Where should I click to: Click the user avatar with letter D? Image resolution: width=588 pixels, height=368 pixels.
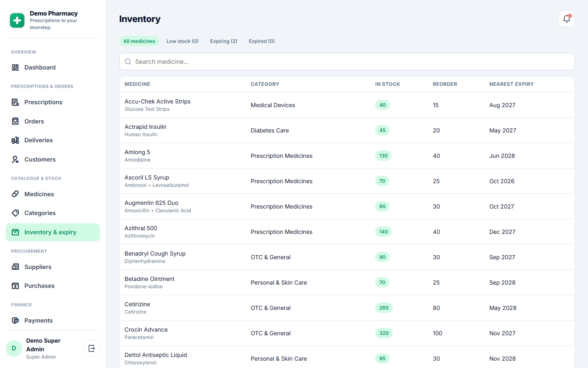[x=14, y=348]
